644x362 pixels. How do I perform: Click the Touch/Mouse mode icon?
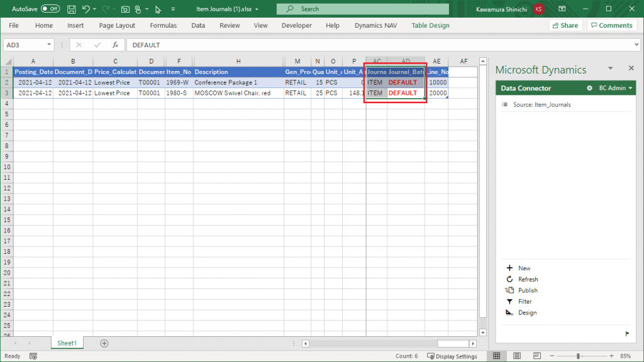[138, 9]
